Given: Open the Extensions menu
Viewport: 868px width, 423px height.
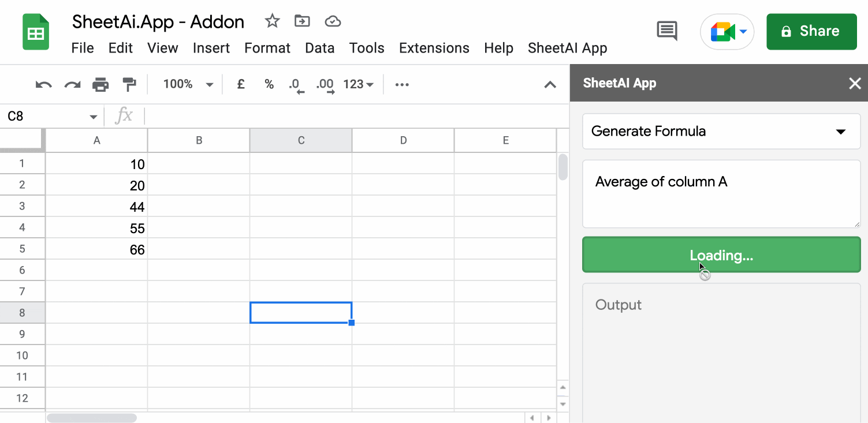Looking at the screenshot, I should 434,48.
